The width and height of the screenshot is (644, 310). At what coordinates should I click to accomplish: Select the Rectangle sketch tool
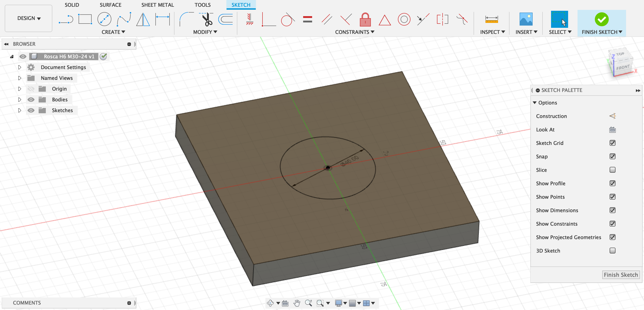85,19
